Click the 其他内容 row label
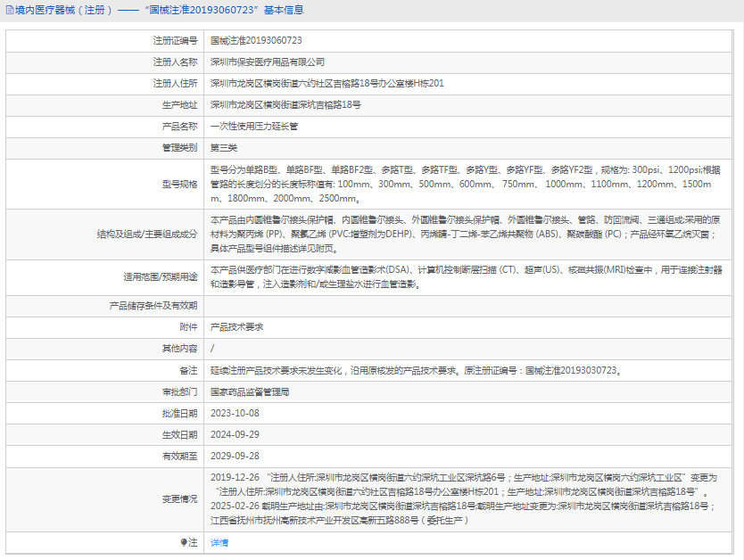Image resolution: width=744 pixels, height=560 pixels. click(180, 349)
